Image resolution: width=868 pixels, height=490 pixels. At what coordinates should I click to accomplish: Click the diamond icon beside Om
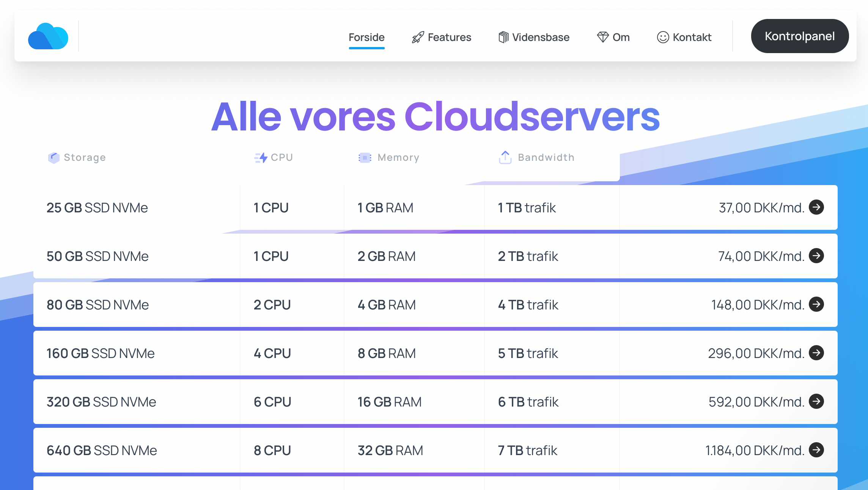[603, 37]
